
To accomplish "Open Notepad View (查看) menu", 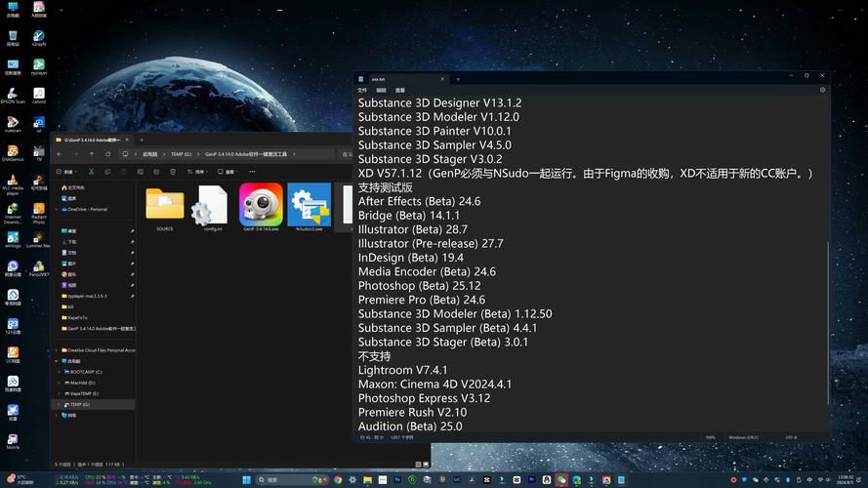I will pyautogui.click(x=400, y=90).
